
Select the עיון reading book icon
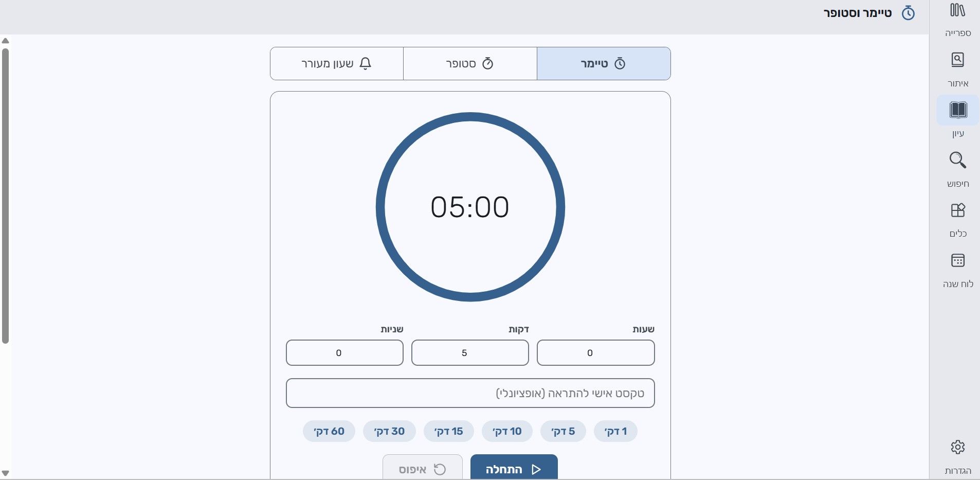pyautogui.click(x=958, y=110)
